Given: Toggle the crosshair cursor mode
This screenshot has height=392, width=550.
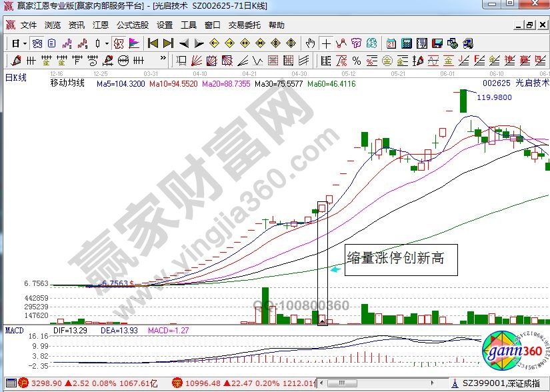Looking at the screenshot, I should click(x=326, y=43).
